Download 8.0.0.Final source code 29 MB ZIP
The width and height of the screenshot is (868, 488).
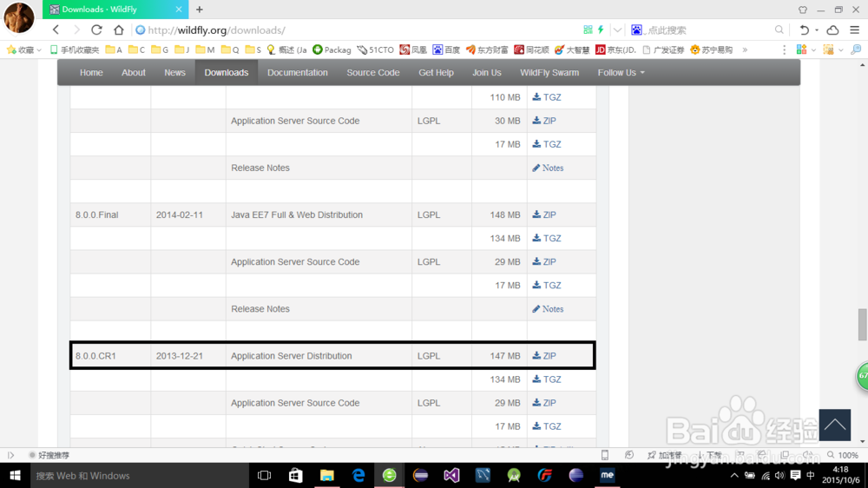pyautogui.click(x=544, y=262)
